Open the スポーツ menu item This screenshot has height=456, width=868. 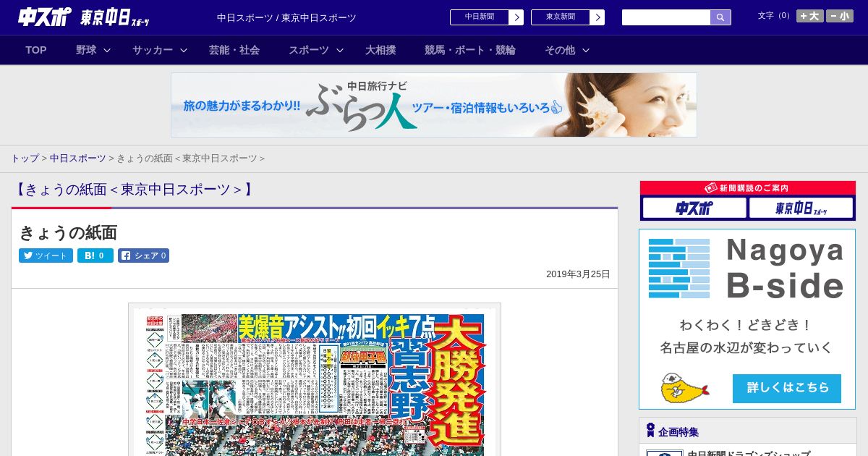[309, 50]
